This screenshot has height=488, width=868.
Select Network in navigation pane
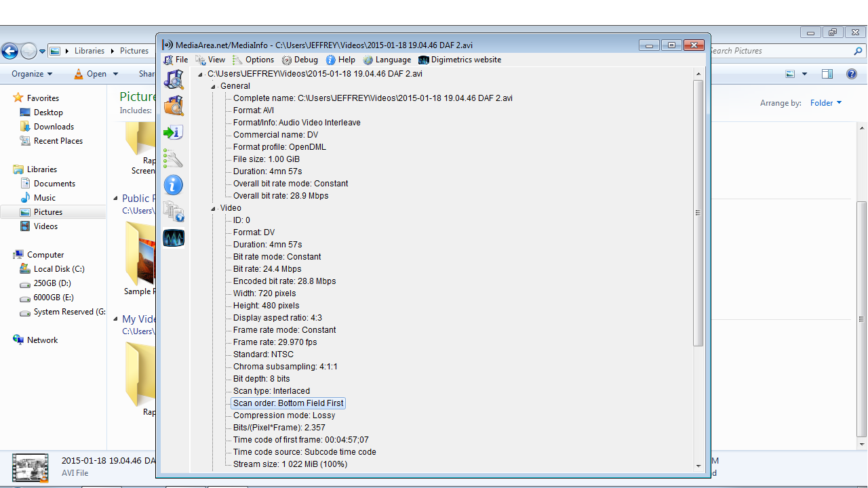42,340
